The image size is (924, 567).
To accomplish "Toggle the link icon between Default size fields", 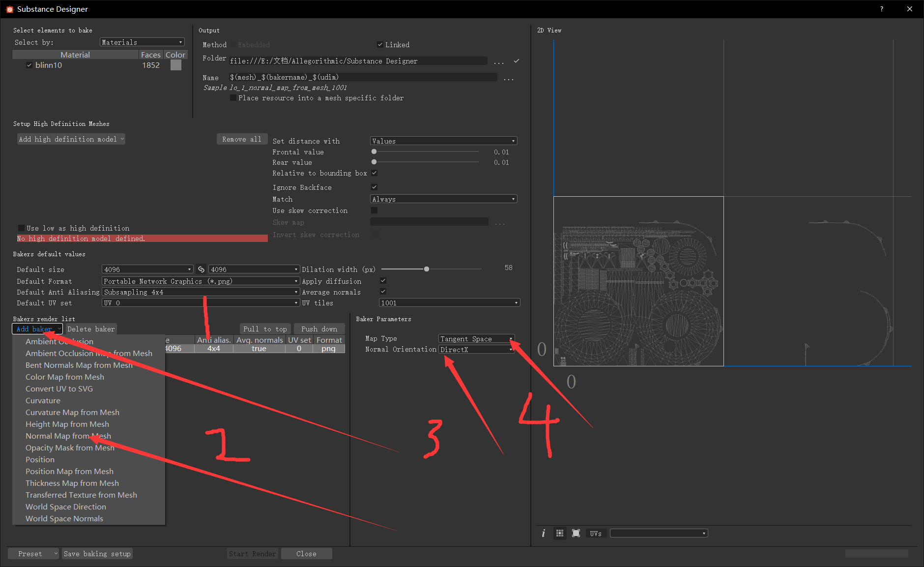I will pyautogui.click(x=201, y=269).
